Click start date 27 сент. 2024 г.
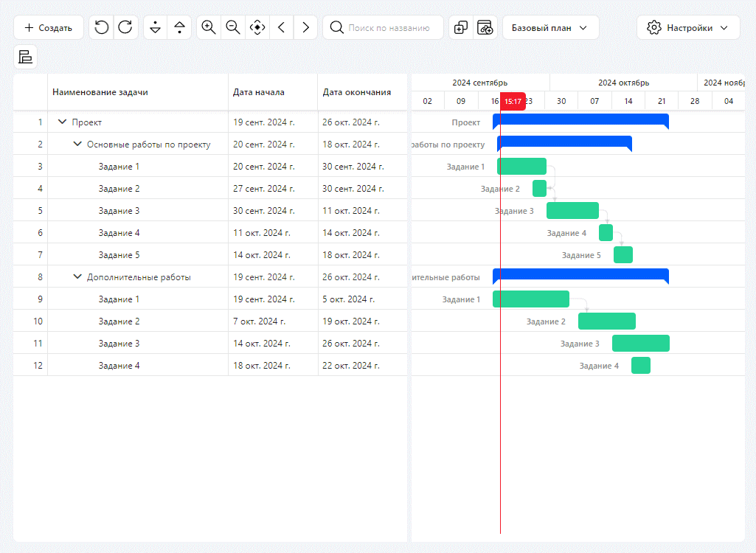Image resolution: width=756 pixels, height=553 pixels. (x=264, y=189)
